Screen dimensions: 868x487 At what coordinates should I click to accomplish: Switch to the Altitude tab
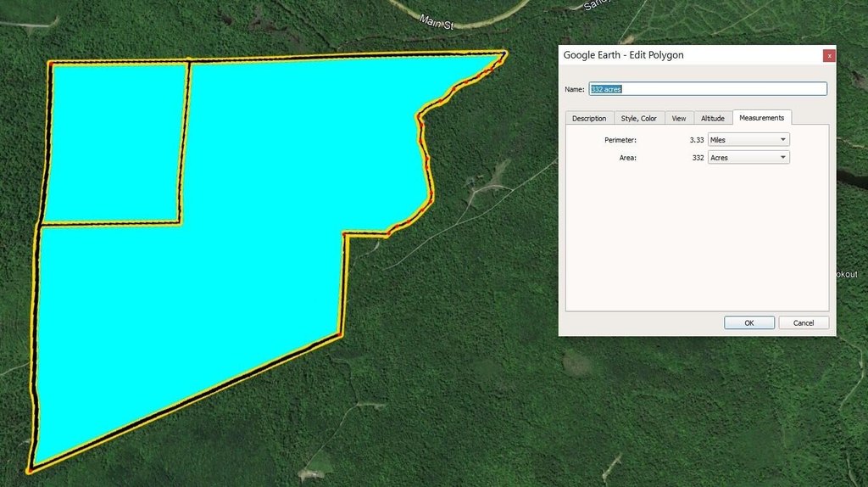tap(712, 118)
